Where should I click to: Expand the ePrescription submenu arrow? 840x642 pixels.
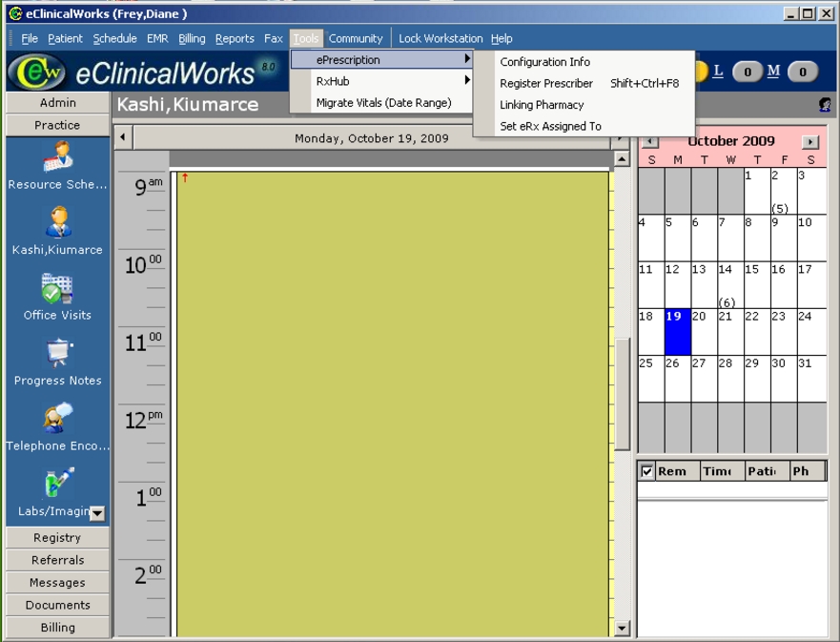467,59
